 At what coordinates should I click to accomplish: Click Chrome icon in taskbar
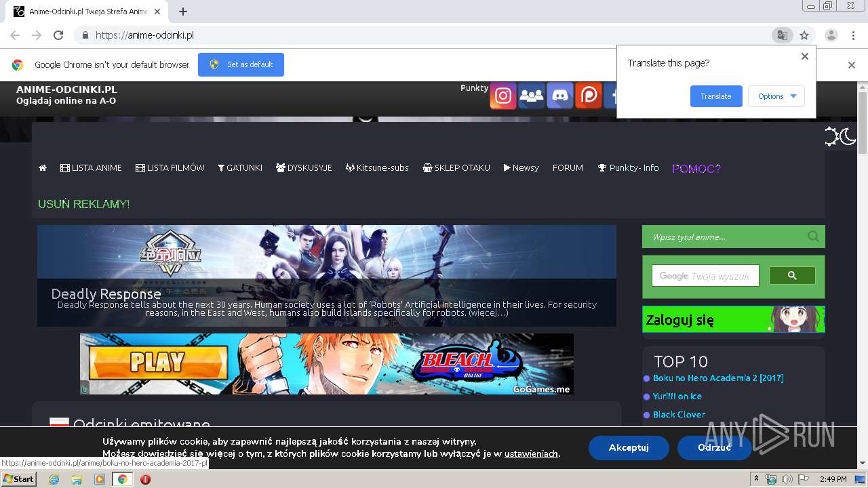point(122,479)
